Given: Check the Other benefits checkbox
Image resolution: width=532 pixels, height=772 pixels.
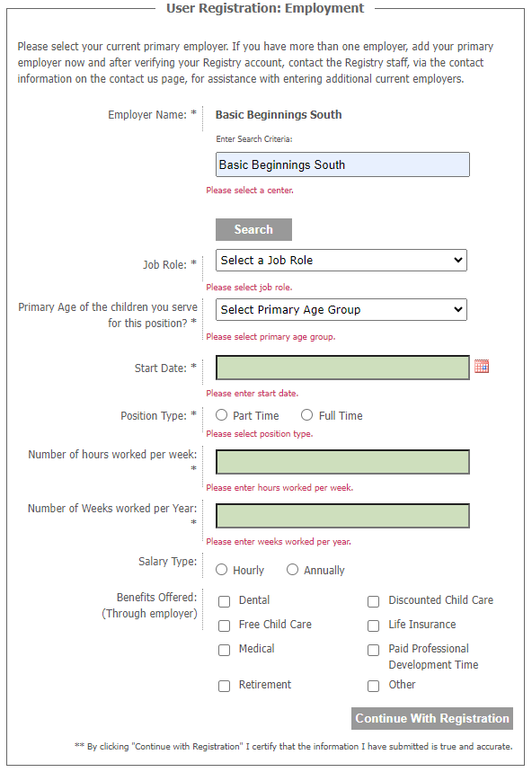Looking at the screenshot, I should pos(373,685).
